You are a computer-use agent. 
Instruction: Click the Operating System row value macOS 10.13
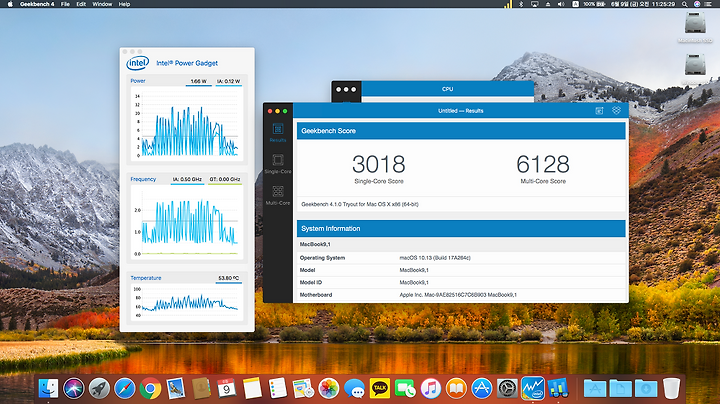pyautogui.click(x=435, y=258)
